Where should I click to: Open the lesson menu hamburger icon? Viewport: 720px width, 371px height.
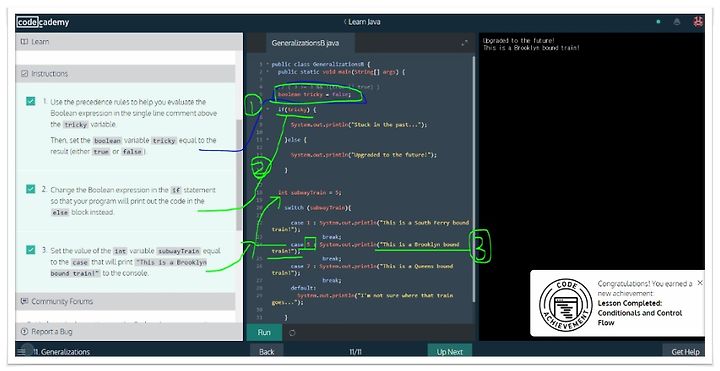coord(22,352)
